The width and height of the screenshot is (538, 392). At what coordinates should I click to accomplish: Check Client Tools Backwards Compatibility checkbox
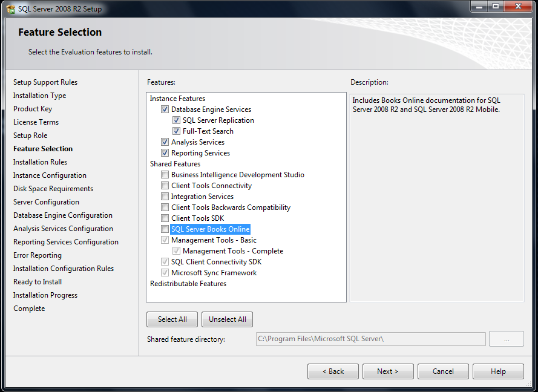point(165,207)
